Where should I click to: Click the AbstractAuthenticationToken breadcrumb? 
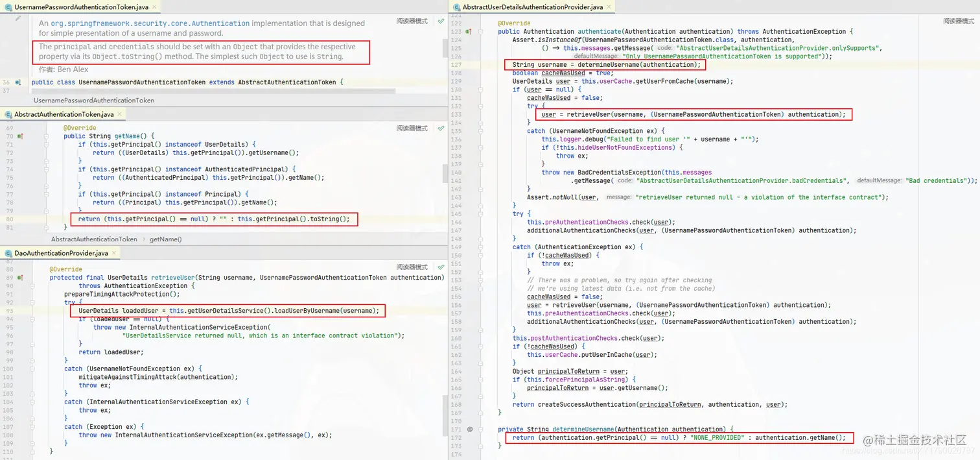pyautogui.click(x=94, y=239)
